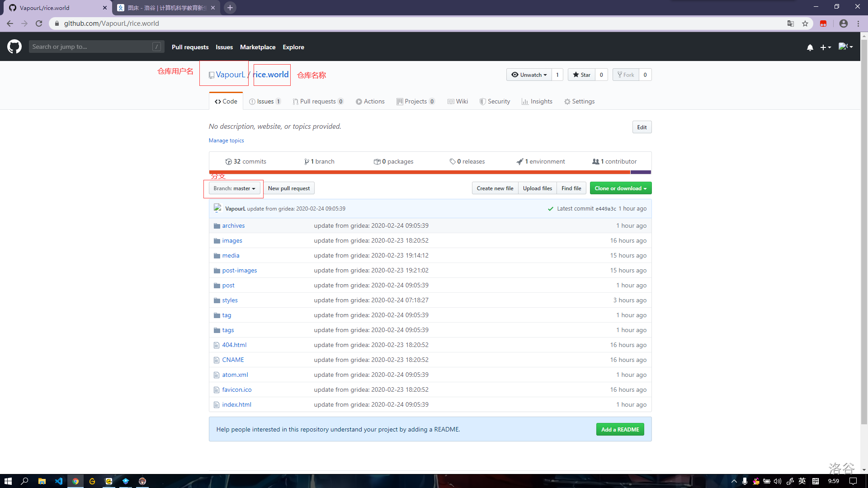
Task: Open Windows Start menu
Action: pyautogui.click(x=8, y=481)
